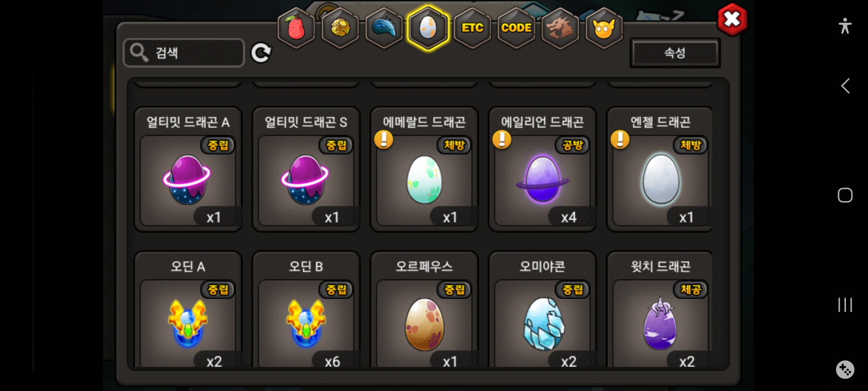Image resolution: width=868 pixels, height=391 pixels.
Task: Open the yellow horned mask tab
Action: [x=604, y=28]
